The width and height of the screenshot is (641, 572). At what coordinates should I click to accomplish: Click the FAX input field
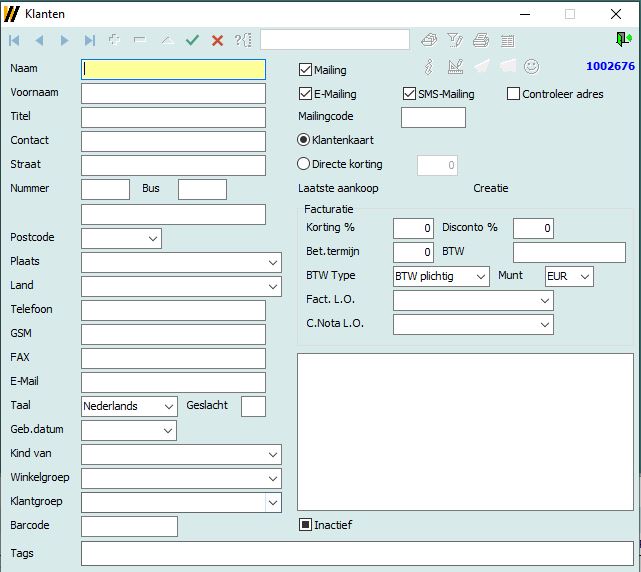click(x=173, y=359)
